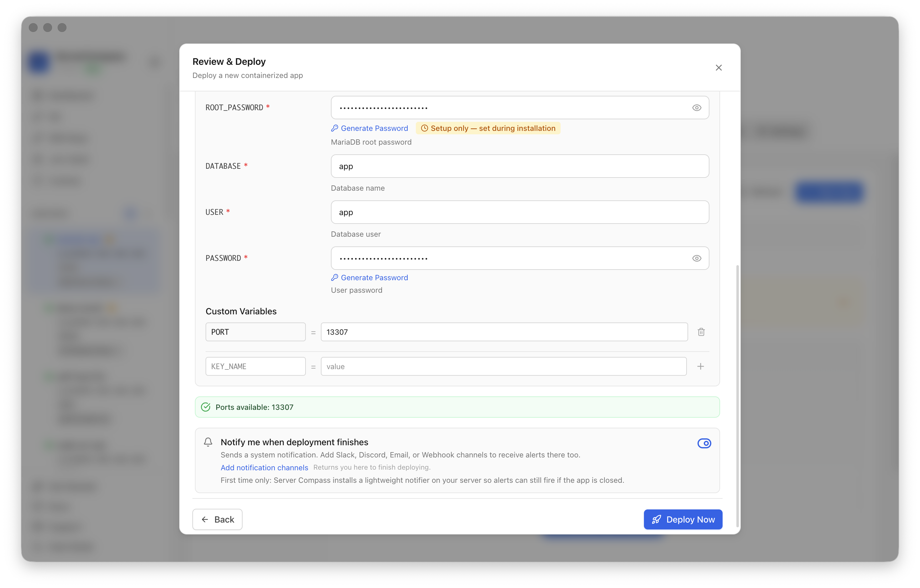The height and width of the screenshot is (588, 920).
Task: Reveal the user PASSWORD with eye icon
Action: (697, 259)
